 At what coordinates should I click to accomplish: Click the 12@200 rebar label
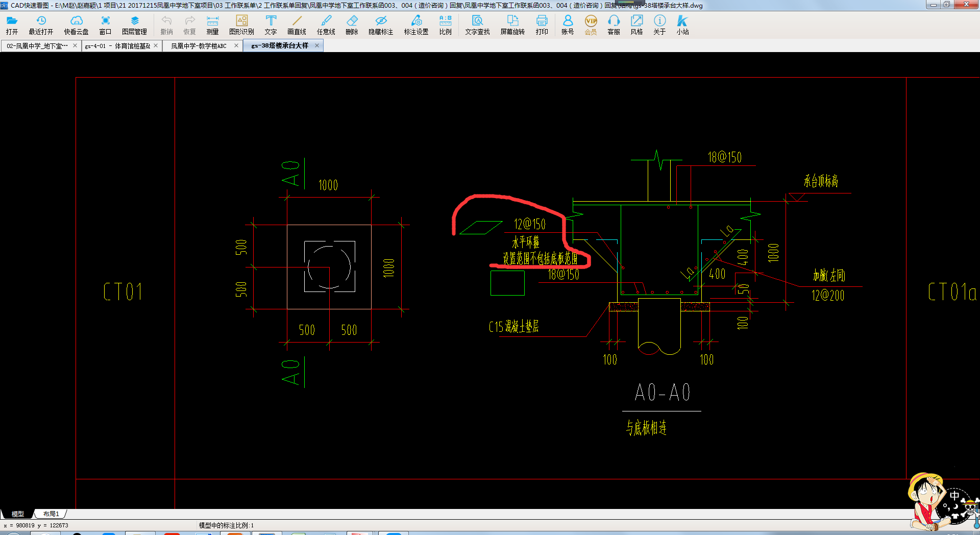click(828, 295)
